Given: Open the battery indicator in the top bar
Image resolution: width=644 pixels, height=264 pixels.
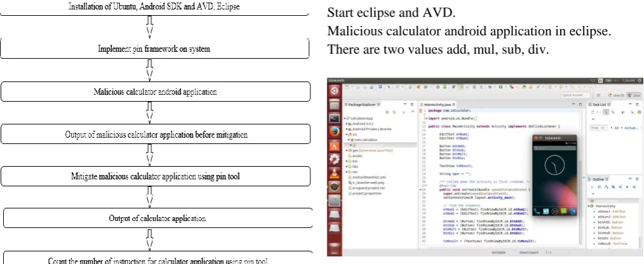Looking at the screenshot, I should tap(609, 81).
